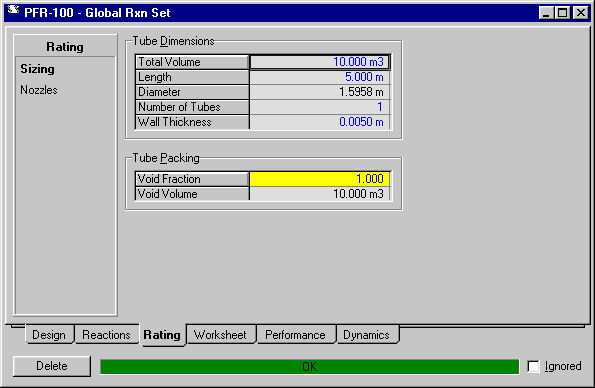Screen dimensions: 595x388
Task: Click the Wall Thickness label
Action: click(192, 122)
